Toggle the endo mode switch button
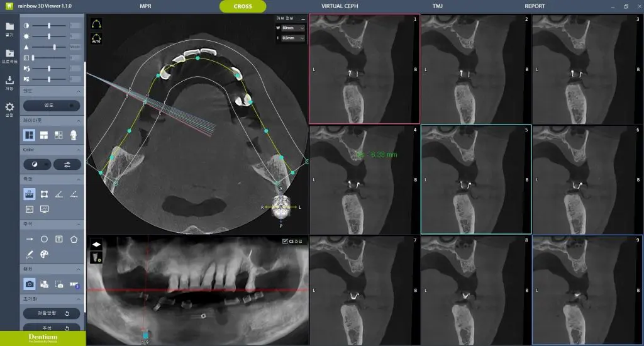This screenshot has height=346, width=644. (52, 106)
